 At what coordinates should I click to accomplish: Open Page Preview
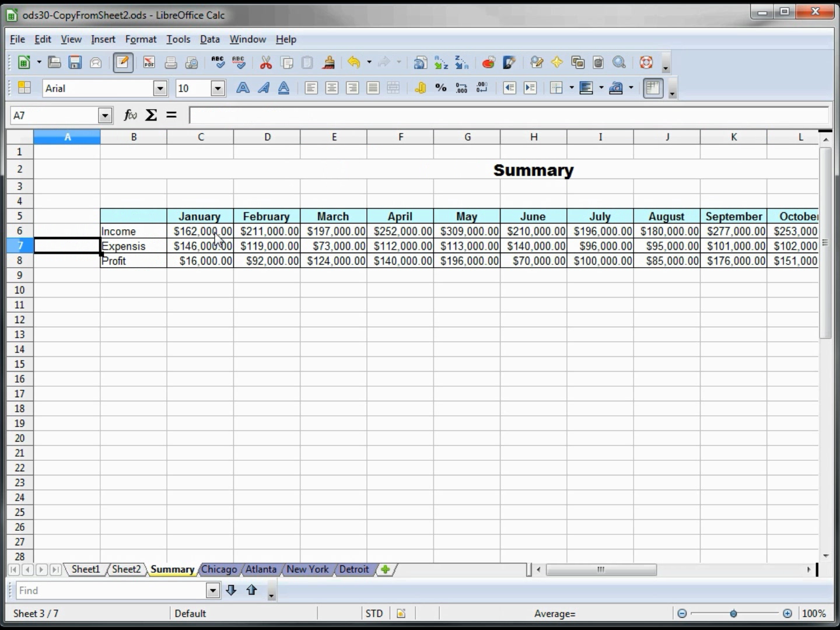[x=191, y=62]
